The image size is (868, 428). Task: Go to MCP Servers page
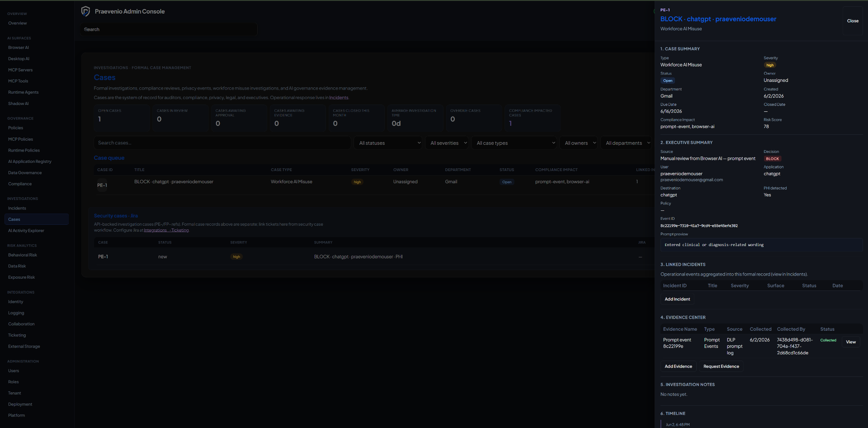coord(20,70)
